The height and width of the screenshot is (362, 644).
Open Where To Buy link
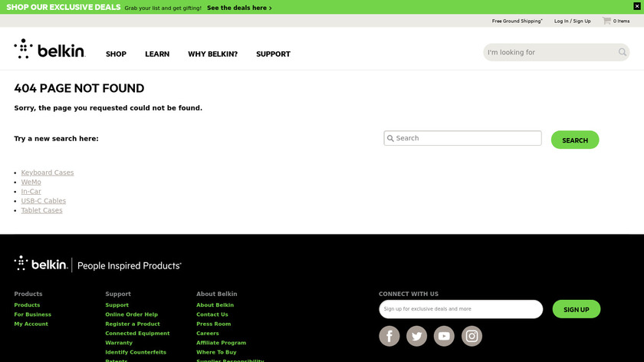(216, 352)
